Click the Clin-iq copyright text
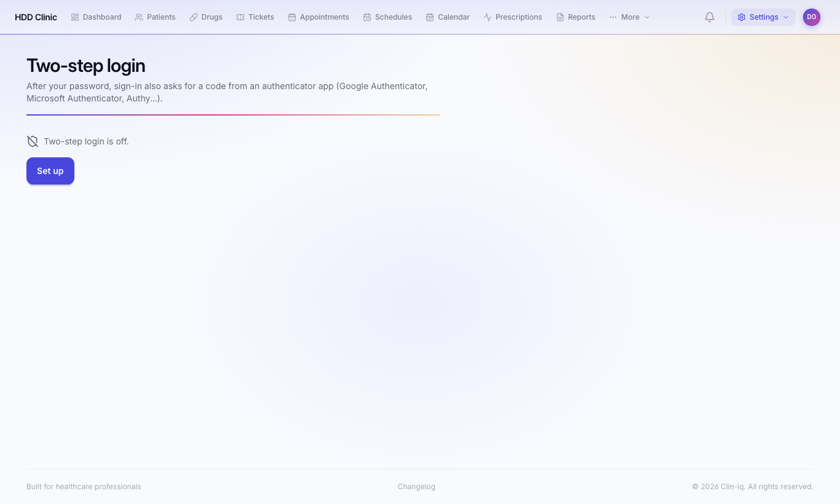840x504 pixels. click(x=753, y=487)
